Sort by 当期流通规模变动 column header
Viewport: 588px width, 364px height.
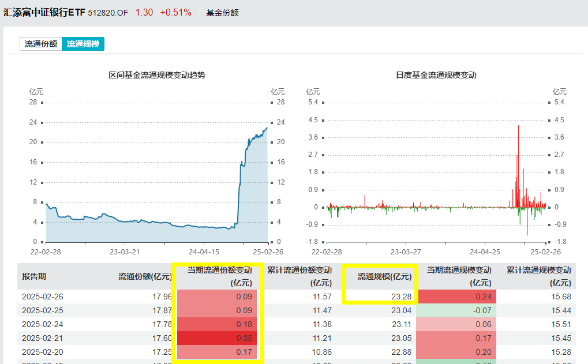tap(459, 276)
